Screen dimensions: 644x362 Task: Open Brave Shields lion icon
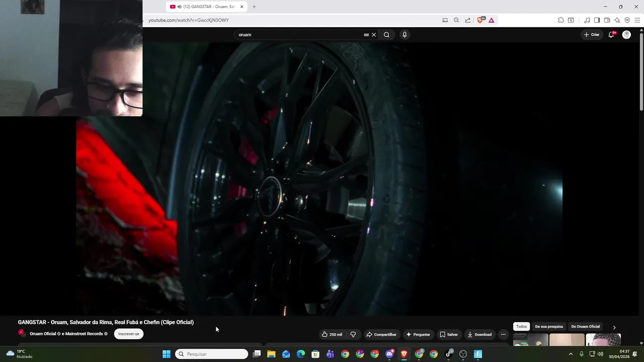click(480, 20)
